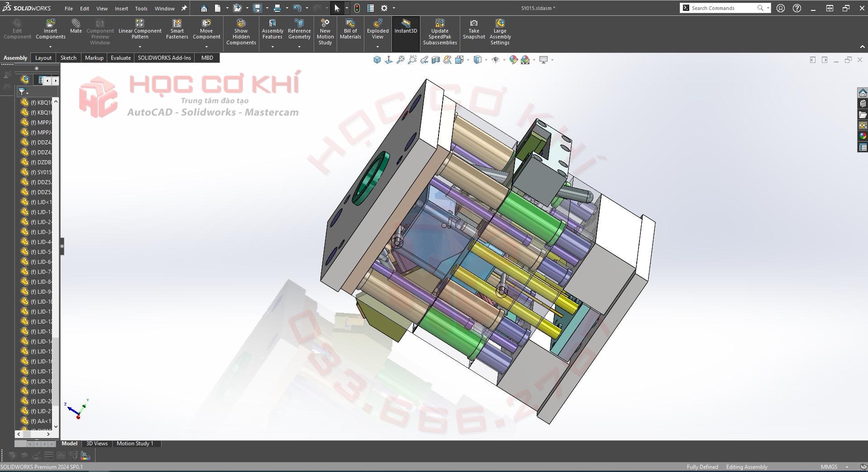868x472 pixels.
Task: Click the Mate tool icon
Action: [x=76, y=26]
